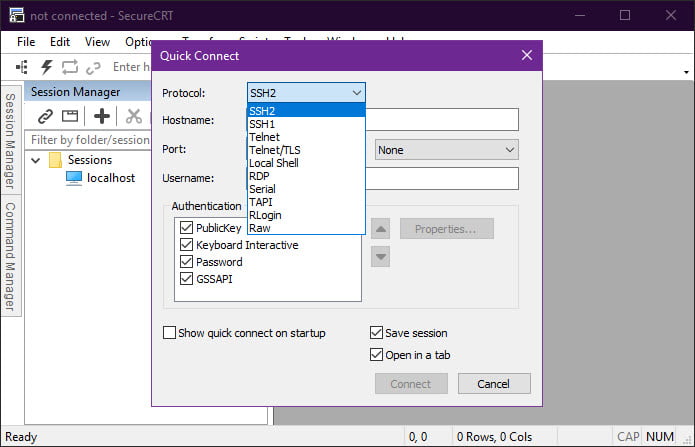Select SSH1 in the protocol list

[306, 124]
